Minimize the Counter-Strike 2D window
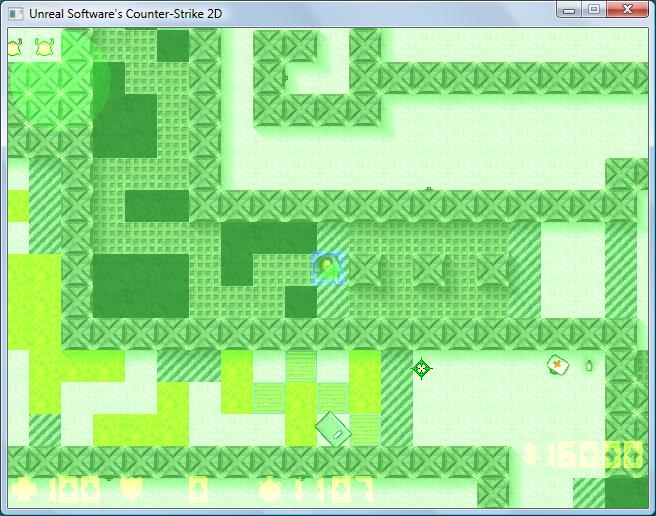 click(x=569, y=10)
